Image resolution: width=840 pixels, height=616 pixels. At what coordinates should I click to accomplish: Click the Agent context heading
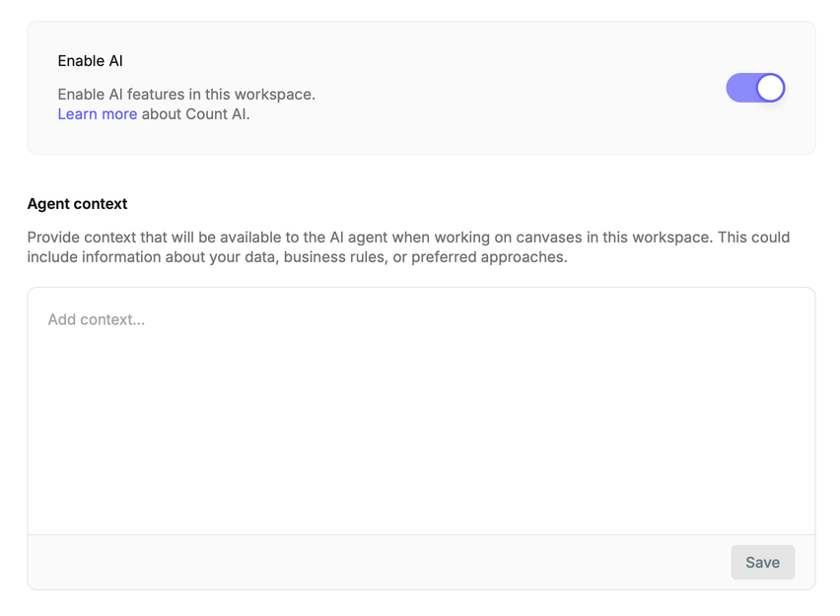(77, 204)
